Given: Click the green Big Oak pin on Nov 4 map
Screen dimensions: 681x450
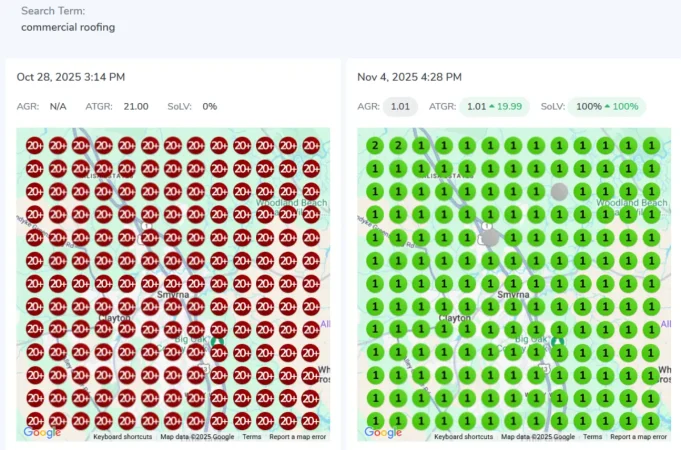Looking at the screenshot, I should pos(558,343).
